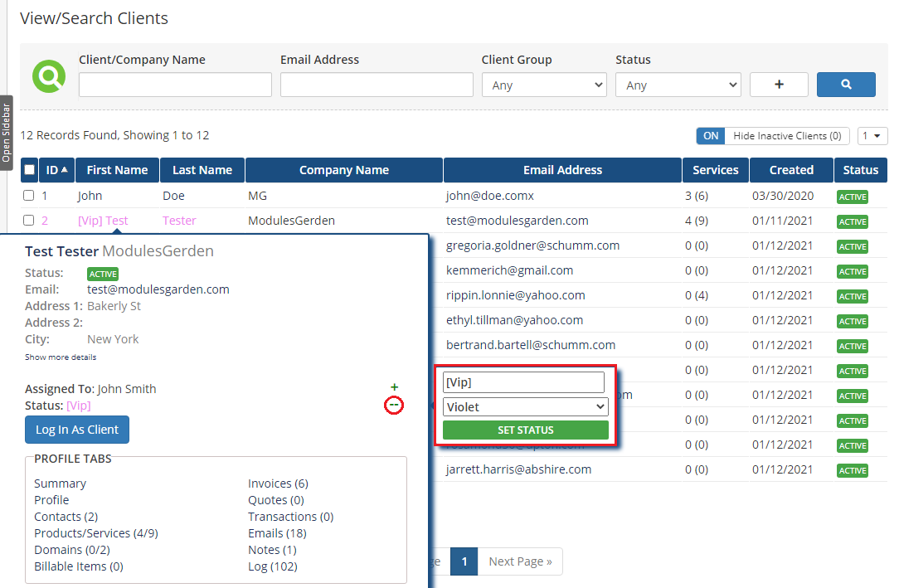Open the Violet color dropdown
Viewport: 899px width, 588px height.
(525, 407)
